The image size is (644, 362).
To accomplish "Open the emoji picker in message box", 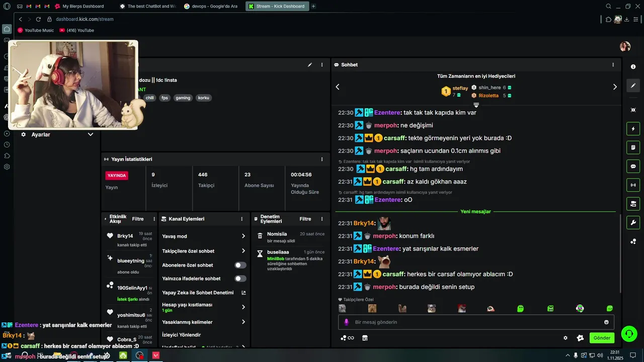I will click(x=606, y=322).
